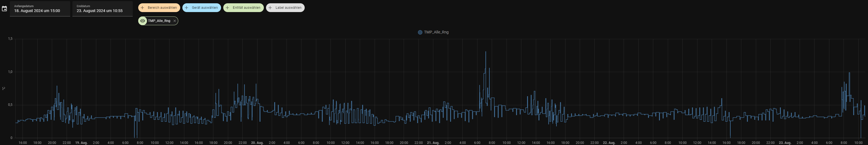
Task: Toggle visibility eye on TMP_Alle_Rng chip
Action: 143,21
